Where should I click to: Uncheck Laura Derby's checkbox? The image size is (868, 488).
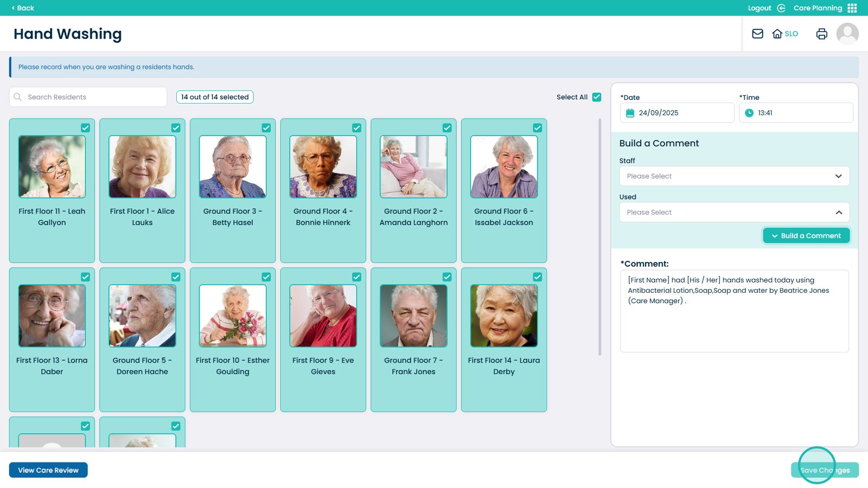click(x=538, y=277)
